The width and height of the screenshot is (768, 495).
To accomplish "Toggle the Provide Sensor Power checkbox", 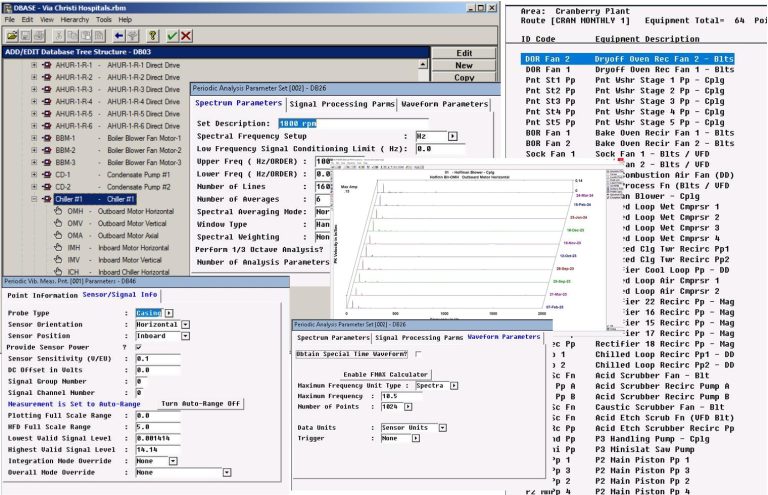I will tap(140, 346).
